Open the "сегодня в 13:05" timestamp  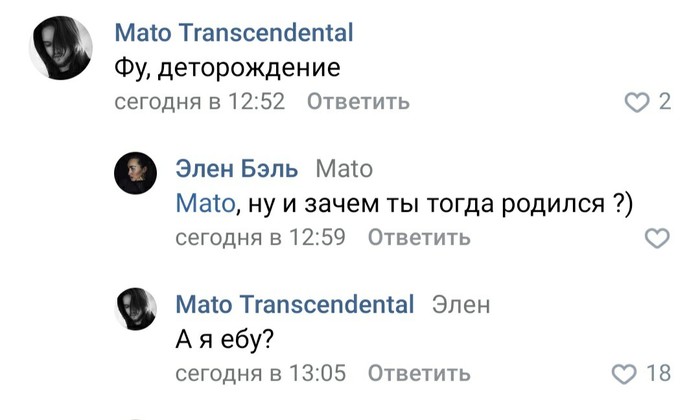(260, 374)
